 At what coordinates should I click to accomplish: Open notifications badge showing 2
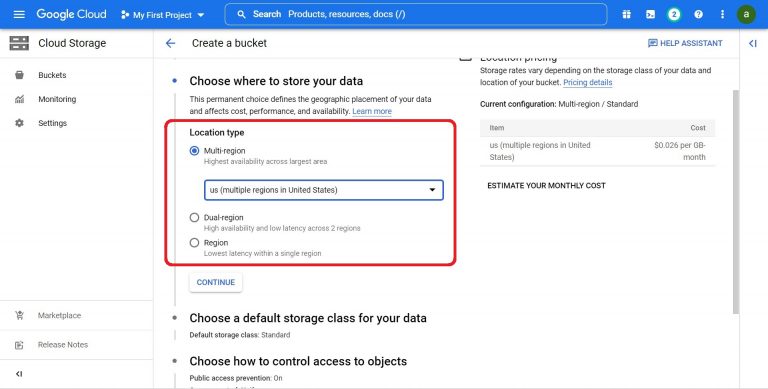(x=674, y=14)
